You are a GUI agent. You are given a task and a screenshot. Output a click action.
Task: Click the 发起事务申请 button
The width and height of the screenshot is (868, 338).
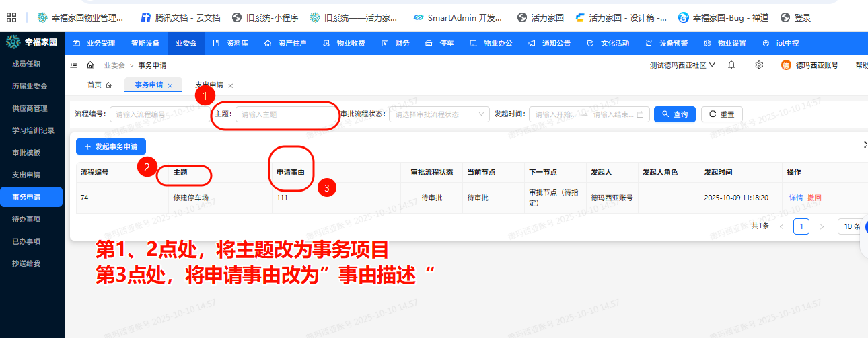pyautogui.click(x=111, y=146)
